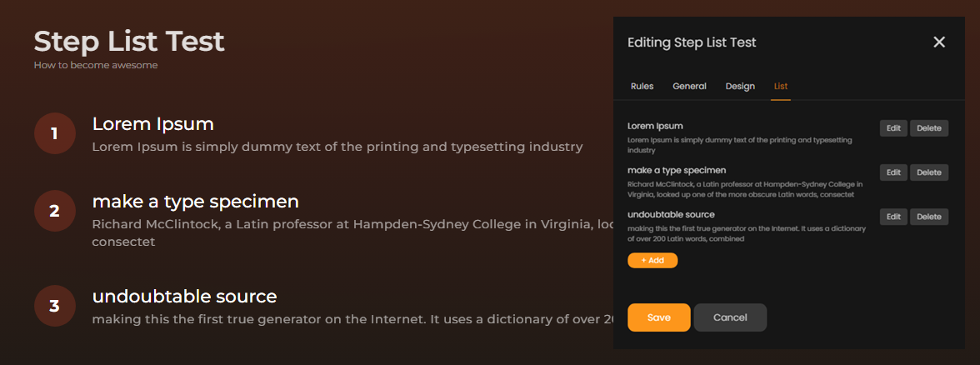Delete the Lorem Ipsum list item
This screenshot has height=365, width=980.
click(x=928, y=128)
